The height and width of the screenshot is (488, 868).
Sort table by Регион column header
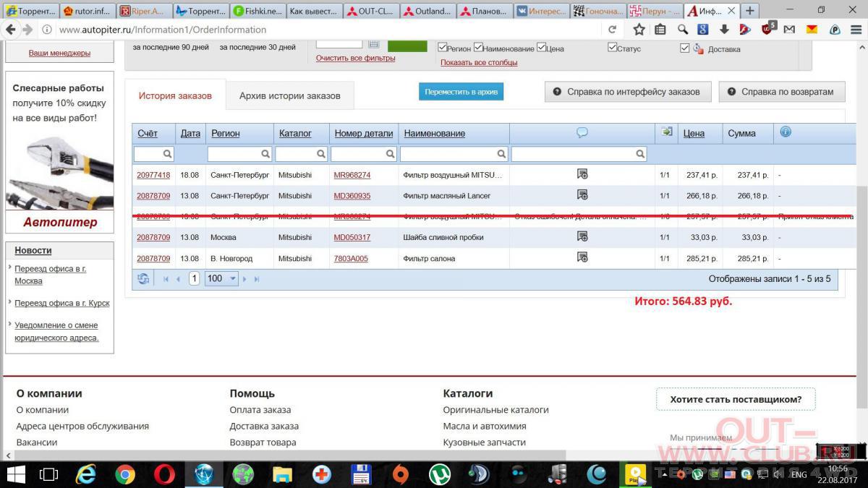pos(226,133)
